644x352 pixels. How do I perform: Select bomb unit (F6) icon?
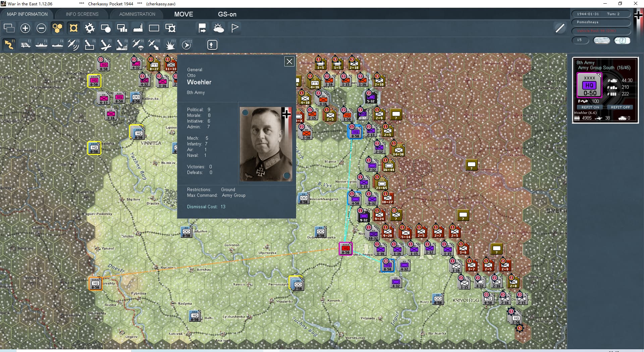click(x=90, y=44)
